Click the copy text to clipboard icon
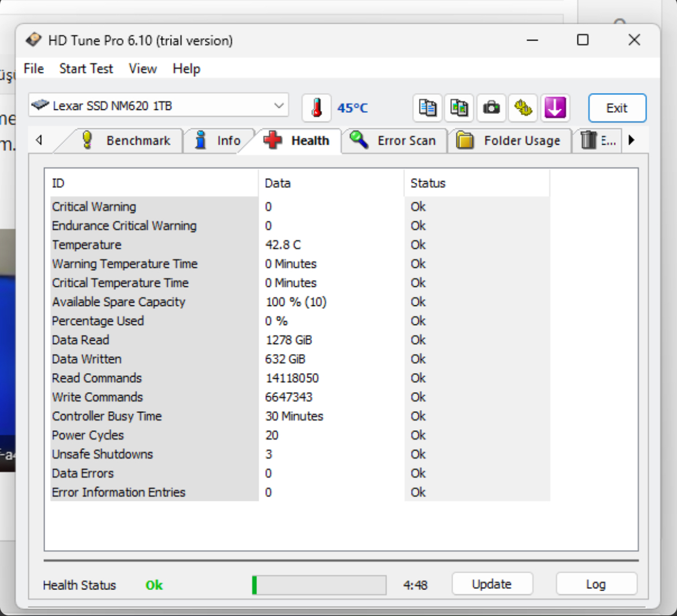 [x=428, y=108]
